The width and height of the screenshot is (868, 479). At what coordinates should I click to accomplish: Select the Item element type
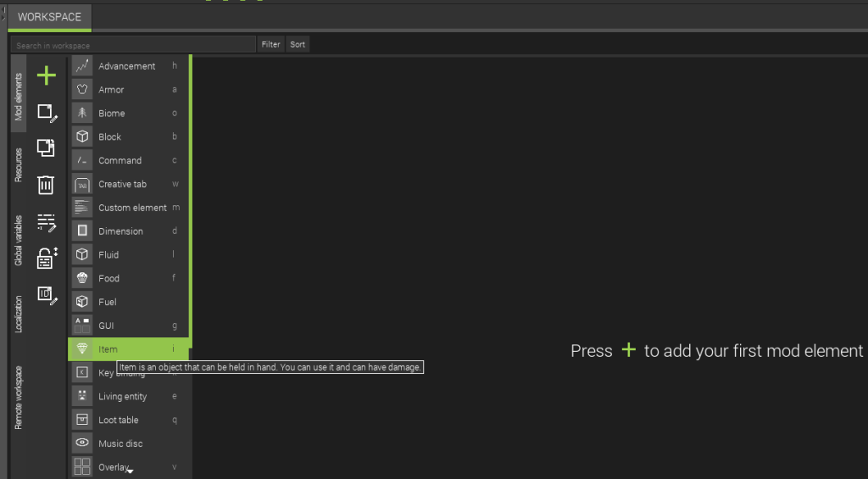pyautogui.click(x=108, y=349)
